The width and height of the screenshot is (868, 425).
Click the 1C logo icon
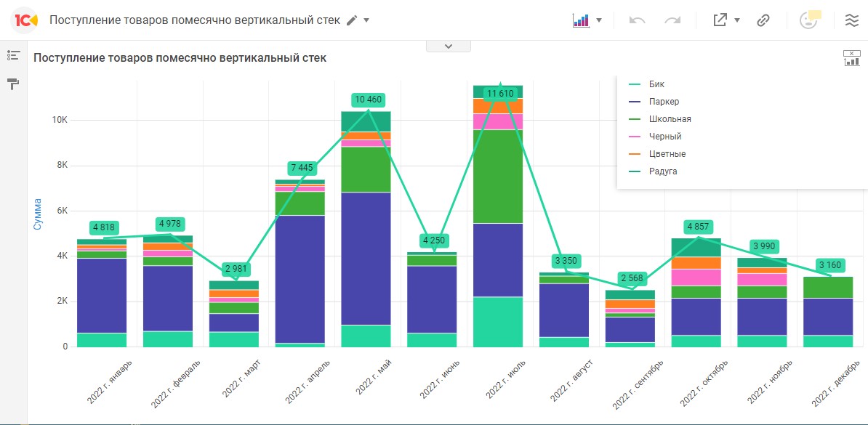click(x=25, y=20)
